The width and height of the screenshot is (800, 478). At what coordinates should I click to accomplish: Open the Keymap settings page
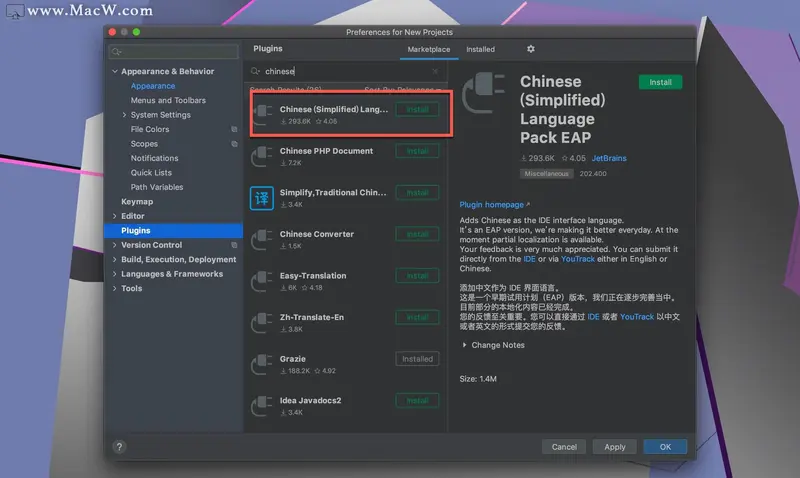click(137, 202)
